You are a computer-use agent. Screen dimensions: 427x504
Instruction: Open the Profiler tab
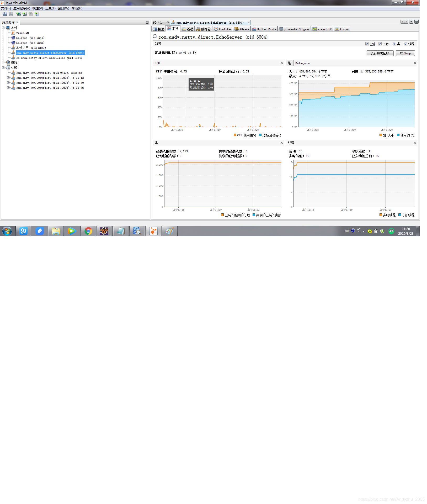pos(223,29)
